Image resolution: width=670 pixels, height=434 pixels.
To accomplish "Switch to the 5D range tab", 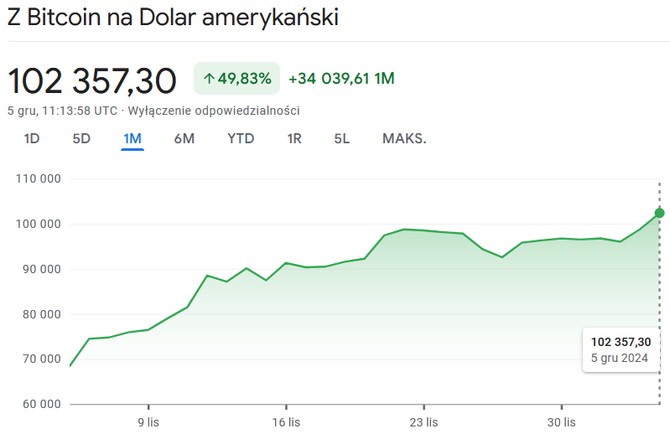I will (x=82, y=139).
